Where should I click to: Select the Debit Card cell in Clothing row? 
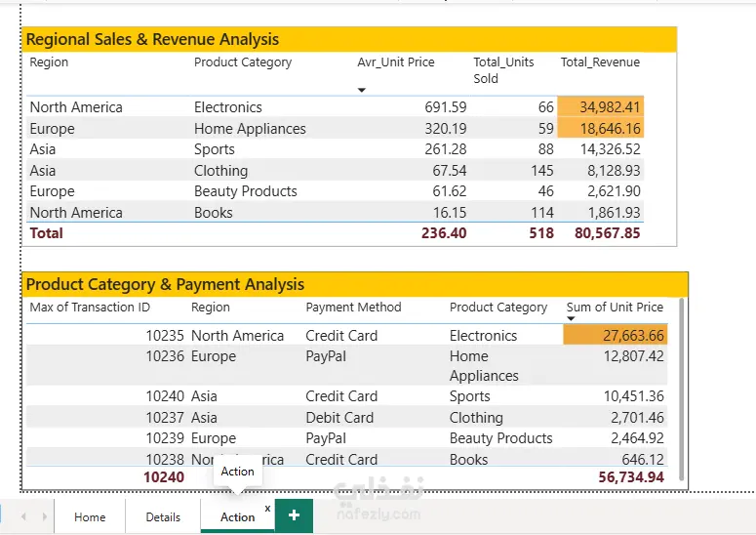pos(339,417)
